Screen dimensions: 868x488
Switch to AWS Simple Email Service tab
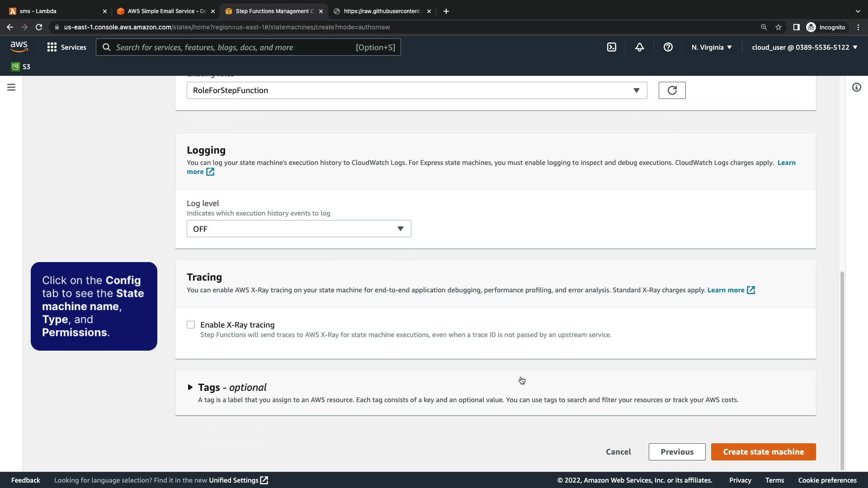[165, 11]
